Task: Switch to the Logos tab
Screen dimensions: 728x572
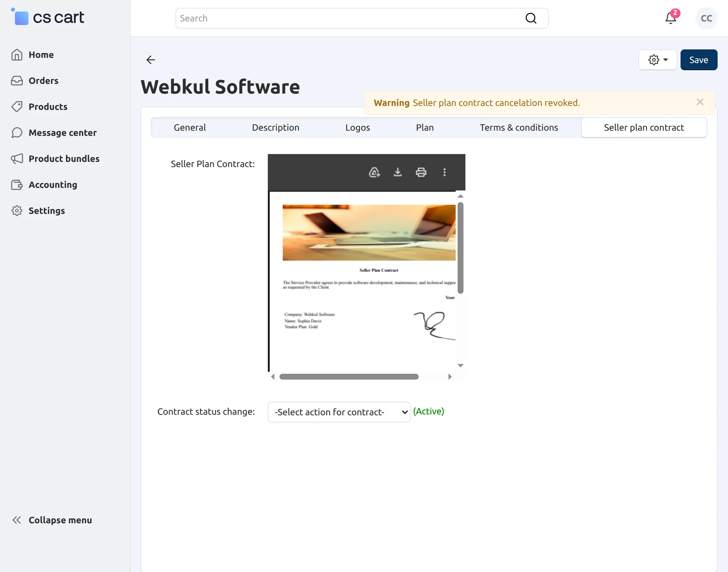Action: click(x=357, y=127)
